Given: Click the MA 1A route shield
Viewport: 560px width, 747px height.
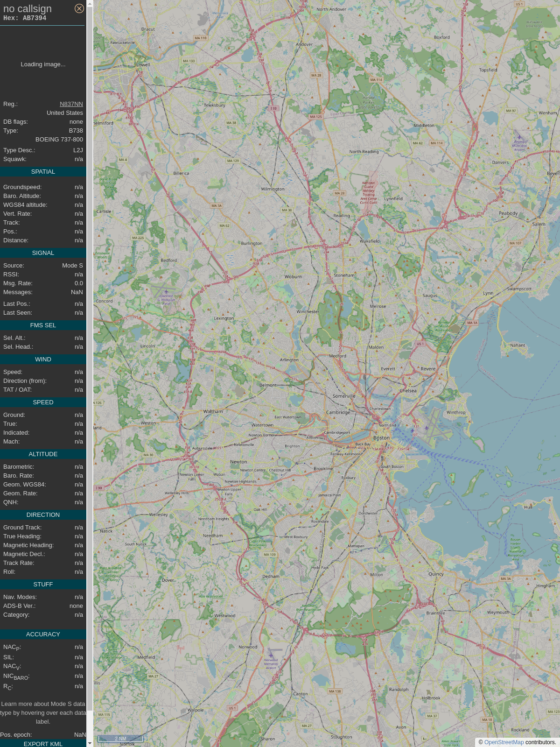Looking at the screenshot, I should pos(472,323).
